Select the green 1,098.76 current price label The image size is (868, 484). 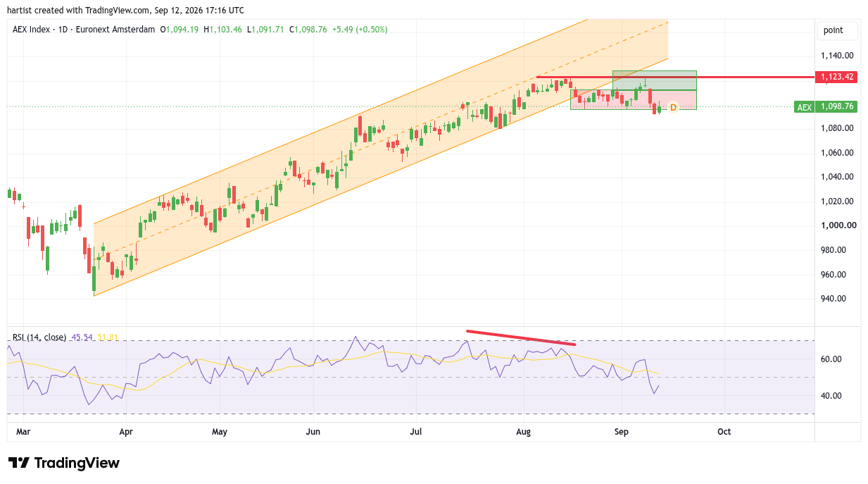click(837, 107)
